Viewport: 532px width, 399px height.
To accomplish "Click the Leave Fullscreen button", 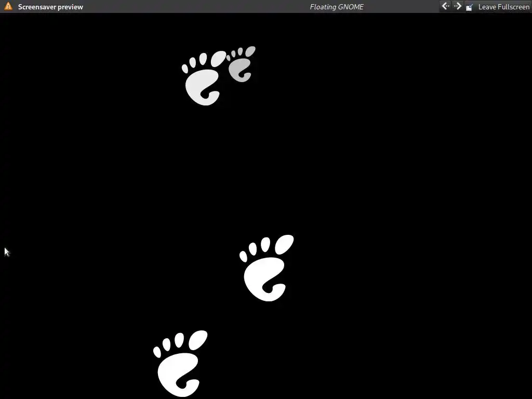I will (497, 7).
